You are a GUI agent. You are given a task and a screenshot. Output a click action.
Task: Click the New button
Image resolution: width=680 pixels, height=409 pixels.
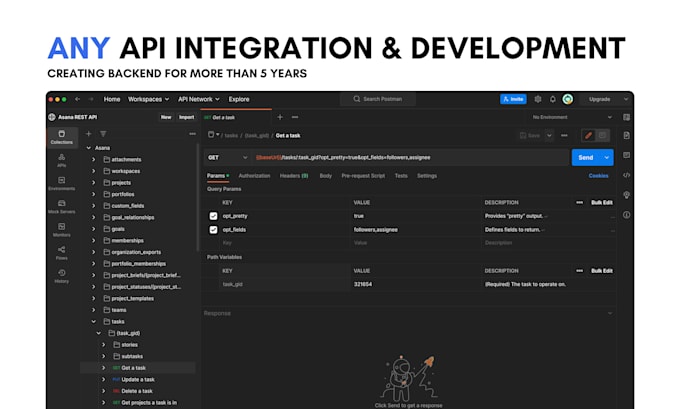(166, 117)
